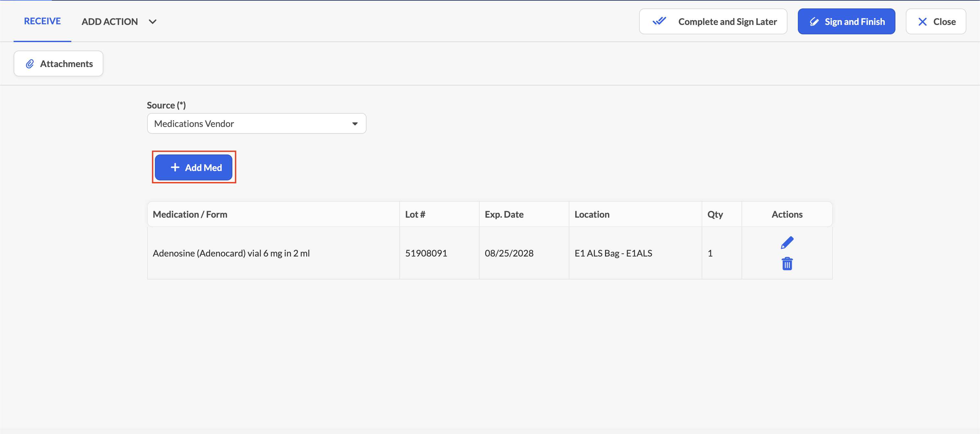Click expiration date 08/25/2028
The height and width of the screenshot is (434, 980).
tap(509, 253)
